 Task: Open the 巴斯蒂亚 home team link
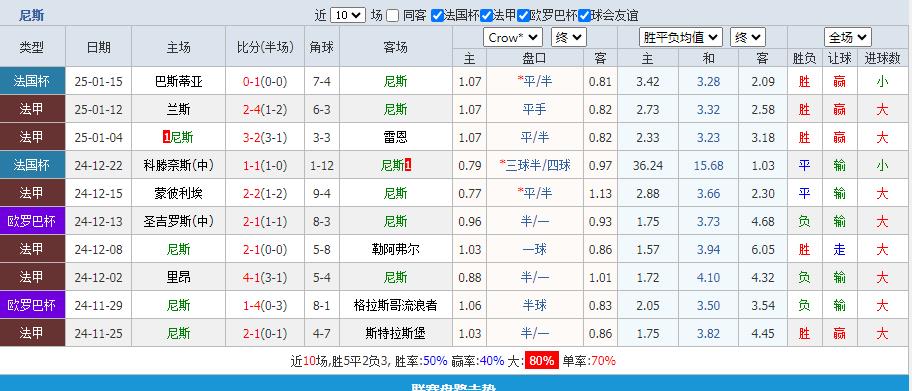[179, 82]
